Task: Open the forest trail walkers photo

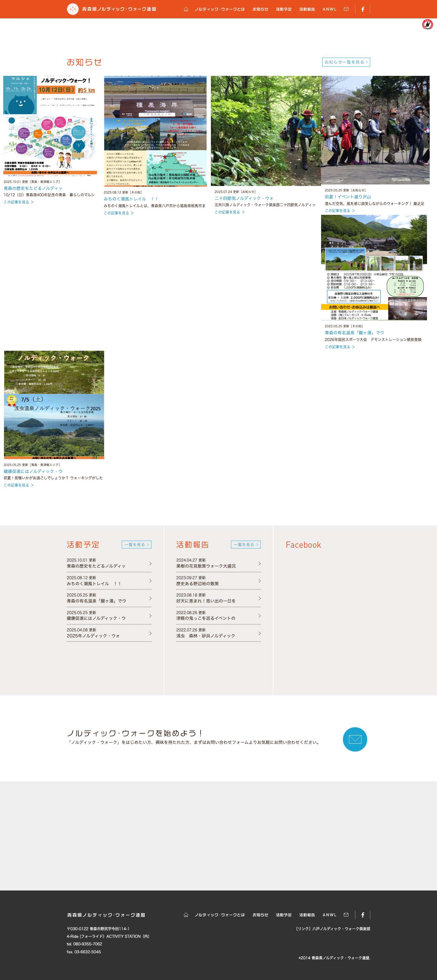Action: (x=266, y=130)
